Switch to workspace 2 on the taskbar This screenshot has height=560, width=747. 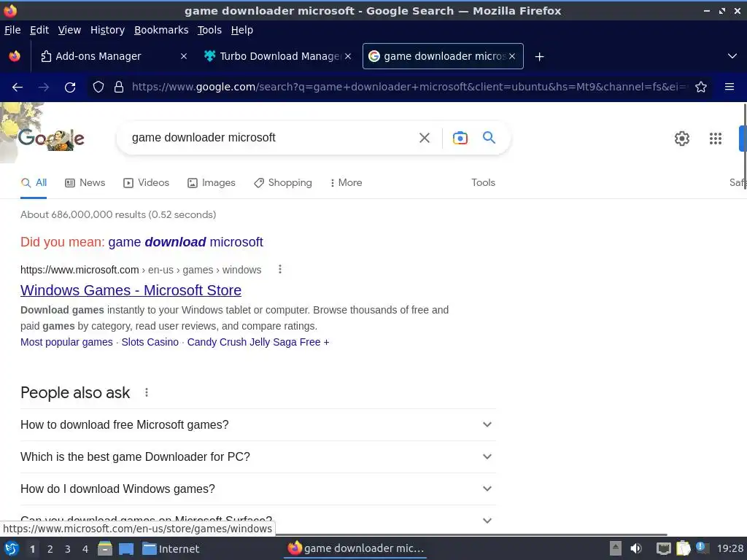50,549
